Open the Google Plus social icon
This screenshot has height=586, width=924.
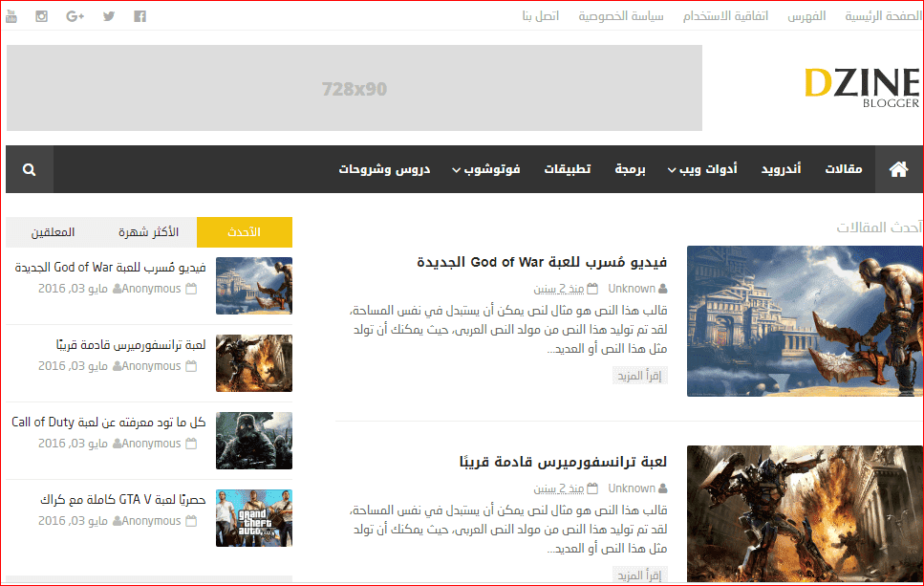tap(75, 16)
